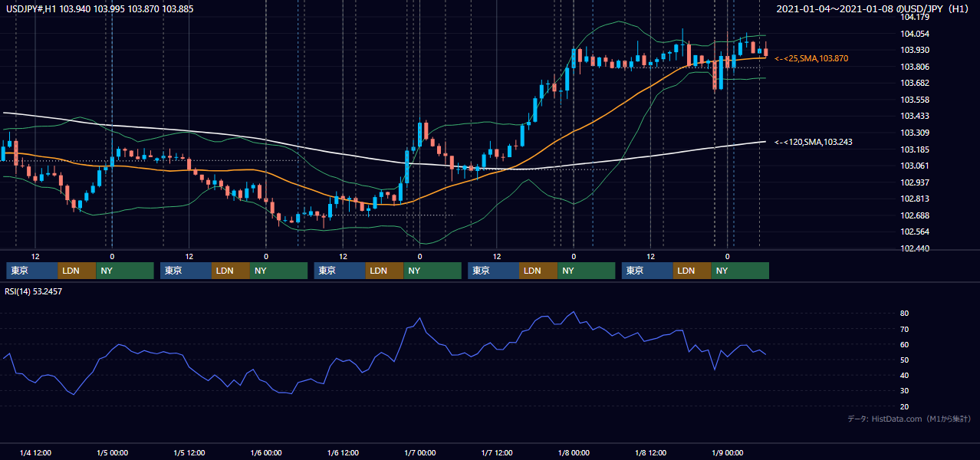Viewport: 980px width, 460px height.
Task: Click price axis value 103.930
Action: coord(915,50)
